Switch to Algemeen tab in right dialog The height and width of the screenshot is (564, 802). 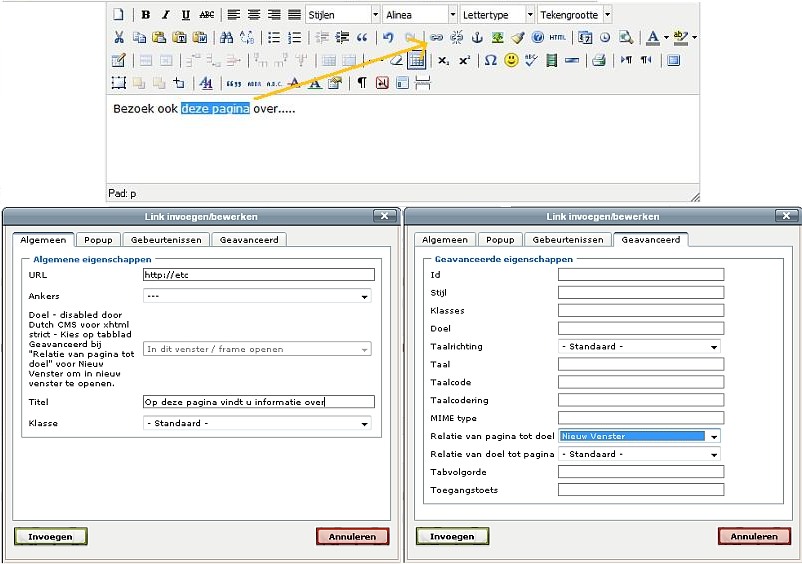click(x=445, y=240)
